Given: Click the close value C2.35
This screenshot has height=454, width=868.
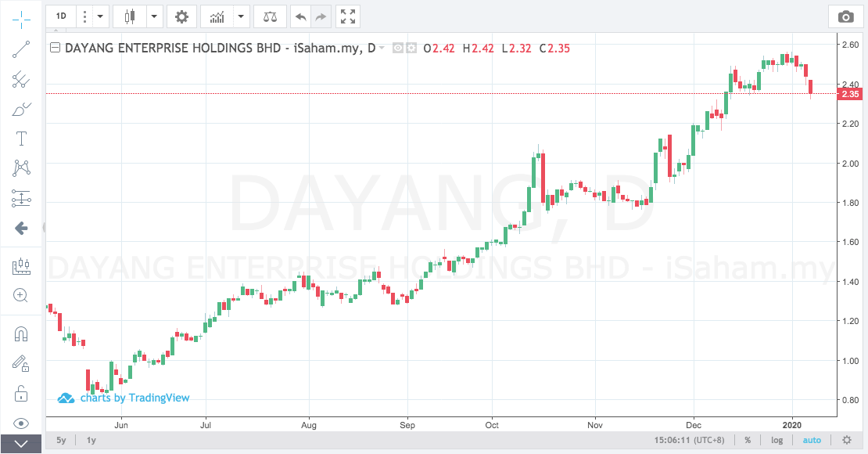Looking at the screenshot, I should point(554,49).
